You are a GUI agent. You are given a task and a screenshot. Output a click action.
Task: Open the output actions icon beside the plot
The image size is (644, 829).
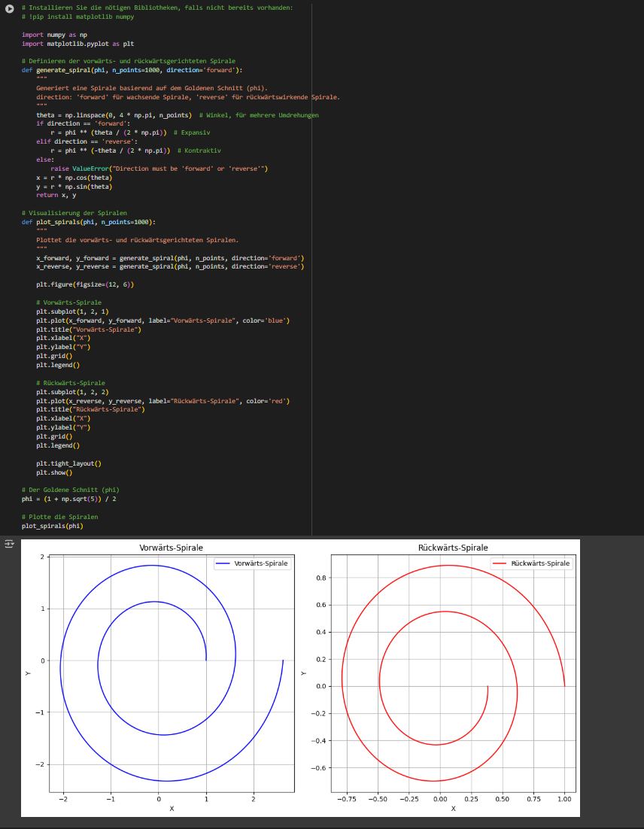10,545
